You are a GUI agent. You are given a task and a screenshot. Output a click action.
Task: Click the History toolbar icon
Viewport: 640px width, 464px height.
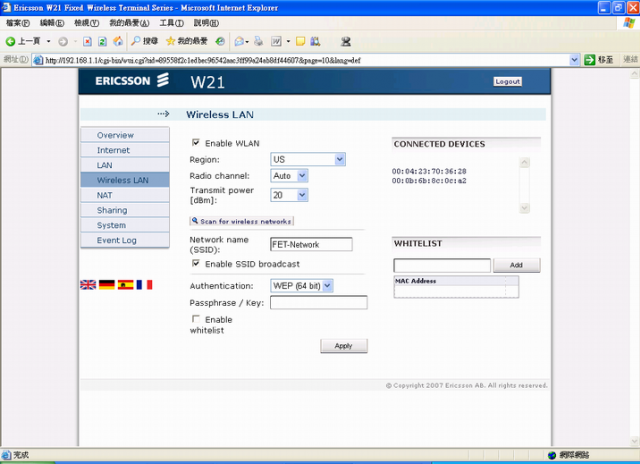[x=220, y=41]
